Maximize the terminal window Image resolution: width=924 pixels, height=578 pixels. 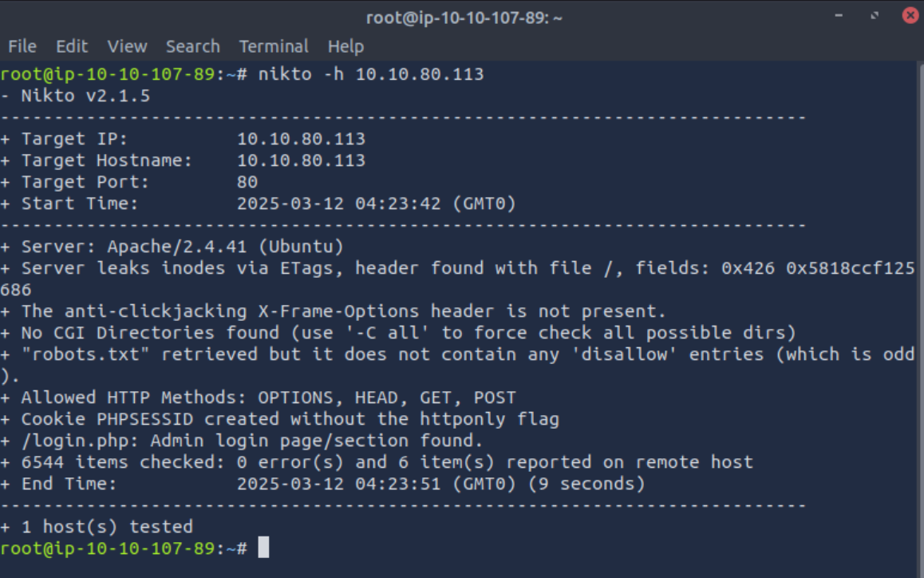click(x=875, y=15)
